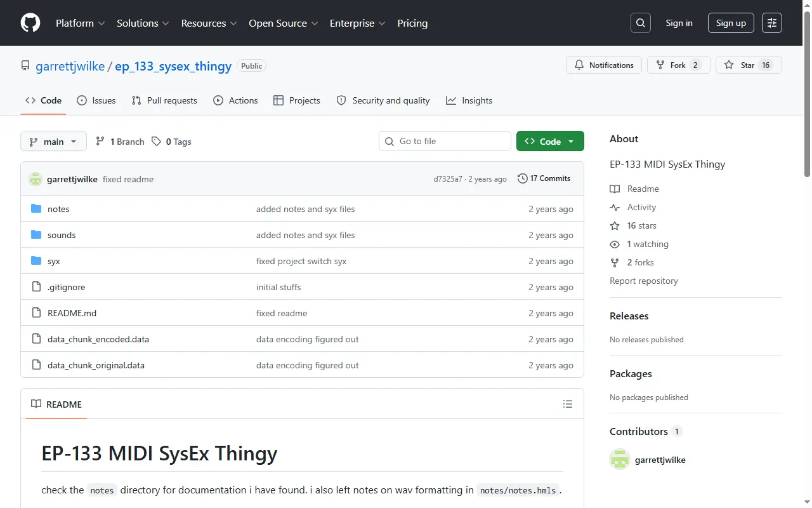Click the search magnifier icon in header

[641, 23]
